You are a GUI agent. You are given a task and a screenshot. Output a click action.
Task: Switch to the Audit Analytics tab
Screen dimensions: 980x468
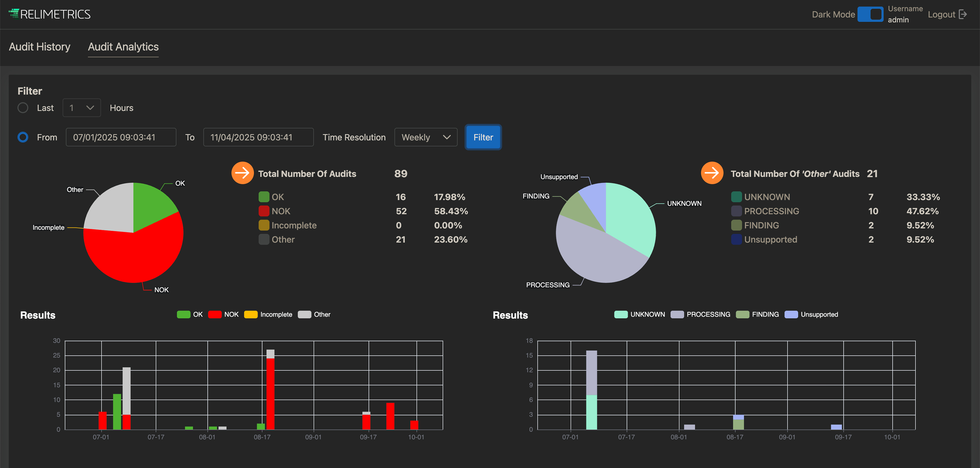[x=123, y=47]
